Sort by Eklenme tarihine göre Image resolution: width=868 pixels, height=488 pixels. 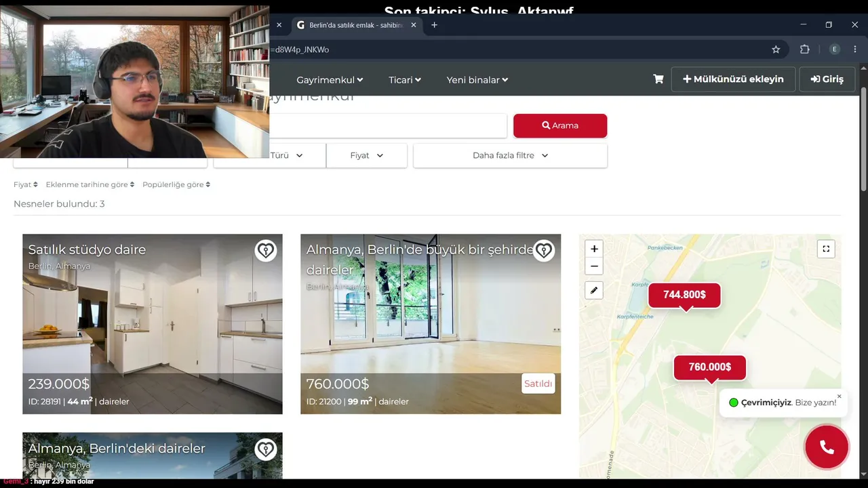(x=90, y=184)
